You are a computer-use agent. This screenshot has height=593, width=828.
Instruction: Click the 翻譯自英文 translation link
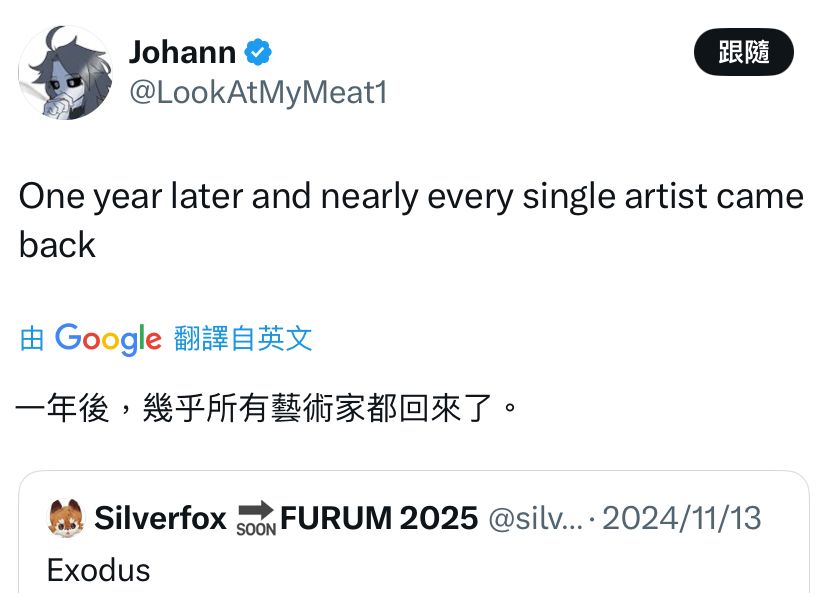point(243,339)
